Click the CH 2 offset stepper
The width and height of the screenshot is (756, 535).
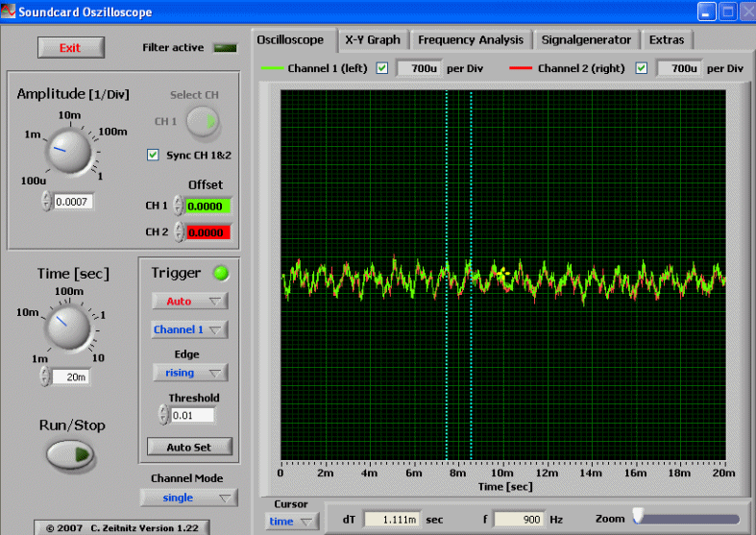179,231
